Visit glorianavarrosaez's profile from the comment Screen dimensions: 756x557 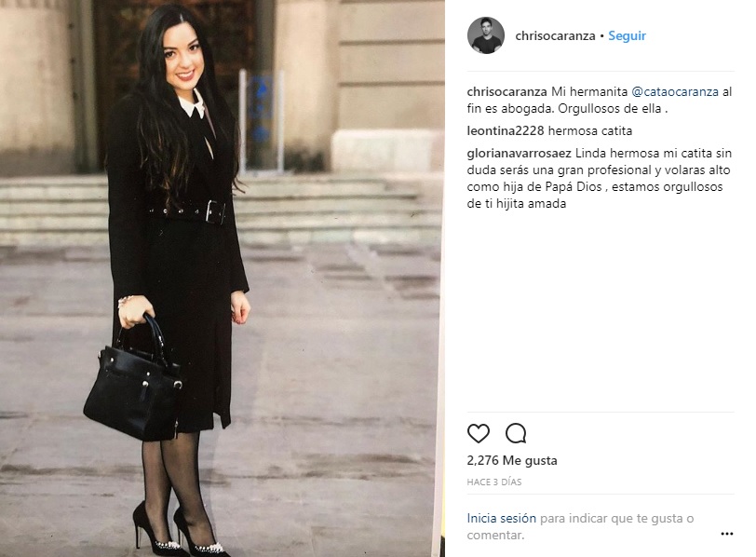point(519,154)
